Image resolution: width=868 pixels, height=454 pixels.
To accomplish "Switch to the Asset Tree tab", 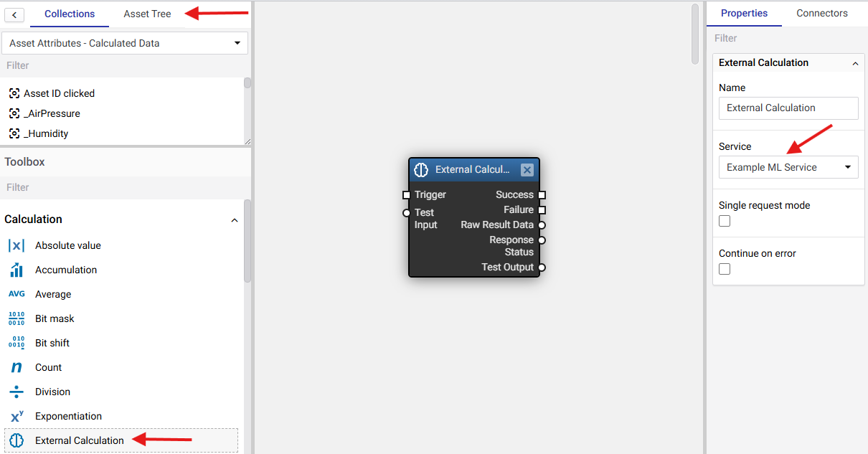I will (x=147, y=14).
